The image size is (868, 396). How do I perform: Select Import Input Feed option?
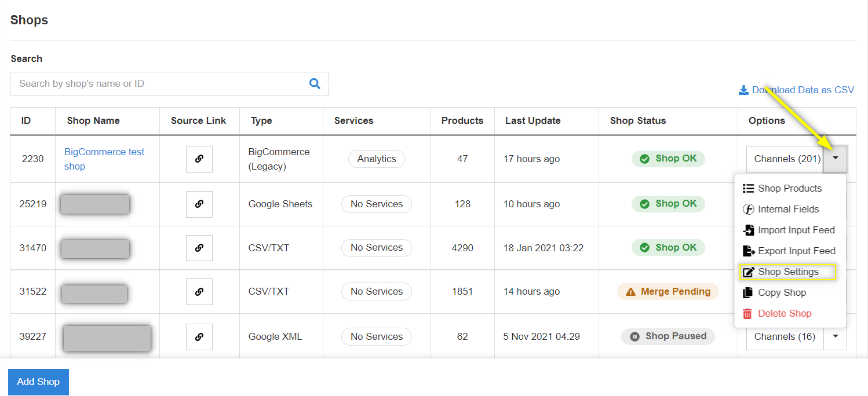point(796,230)
